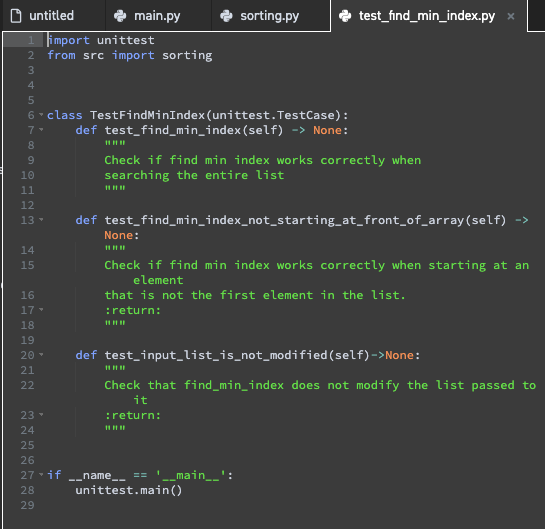Click 'test_find_min_index_not_starting_at_front_of_array' function name
Screen dimensions: 545x529
pyautogui.click(x=284, y=220)
